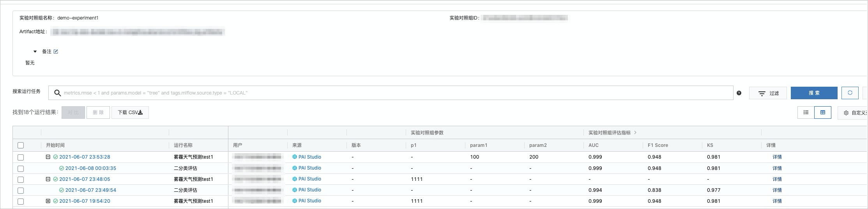Click 二分类评估 name in 00:03:35 row
868x209 pixels.
point(186,168)
